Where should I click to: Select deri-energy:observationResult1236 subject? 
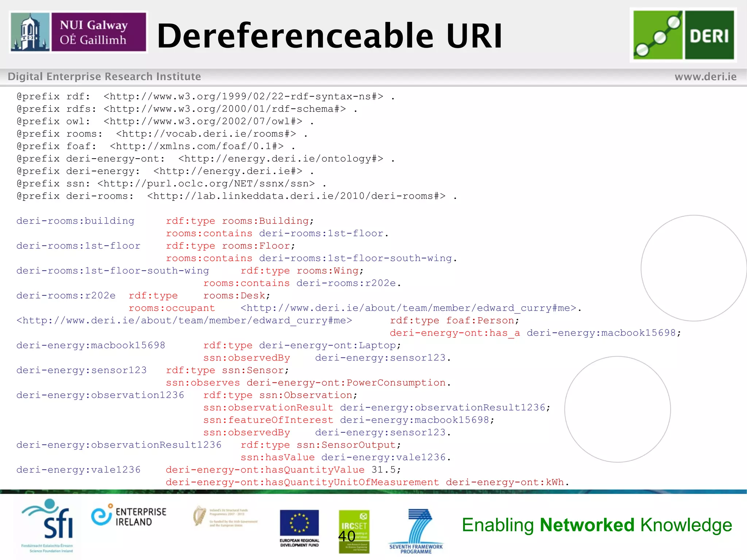point(119,445)
